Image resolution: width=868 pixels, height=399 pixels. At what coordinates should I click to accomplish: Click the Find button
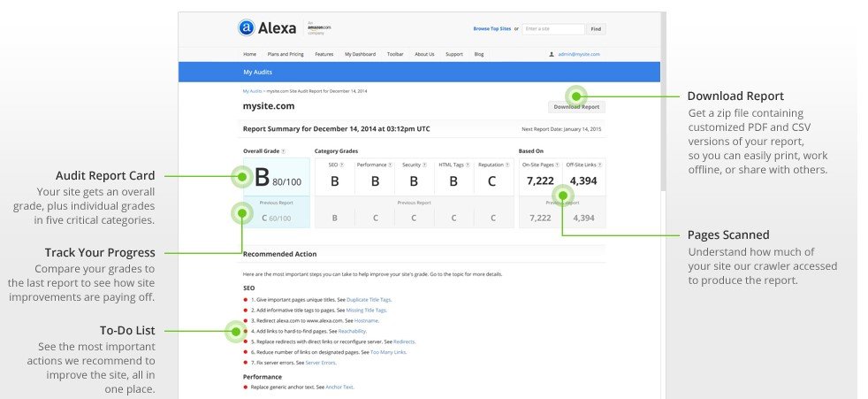(x=596, y=29)
